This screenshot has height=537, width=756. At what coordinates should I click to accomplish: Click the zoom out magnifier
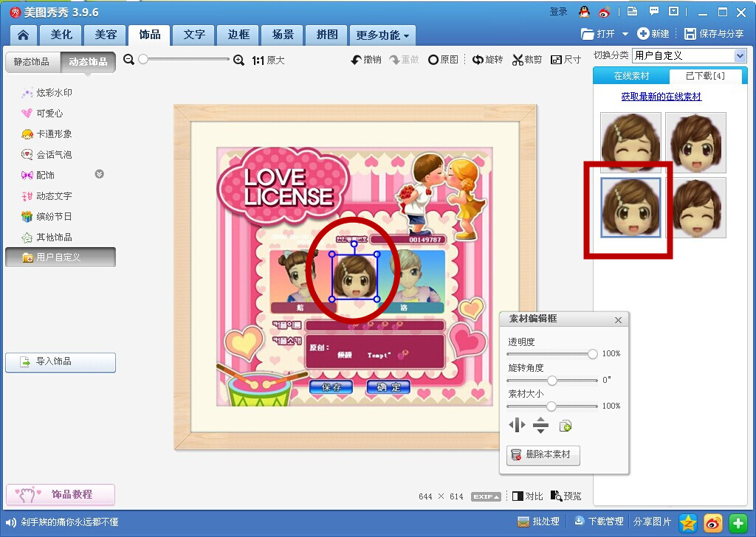128,60
